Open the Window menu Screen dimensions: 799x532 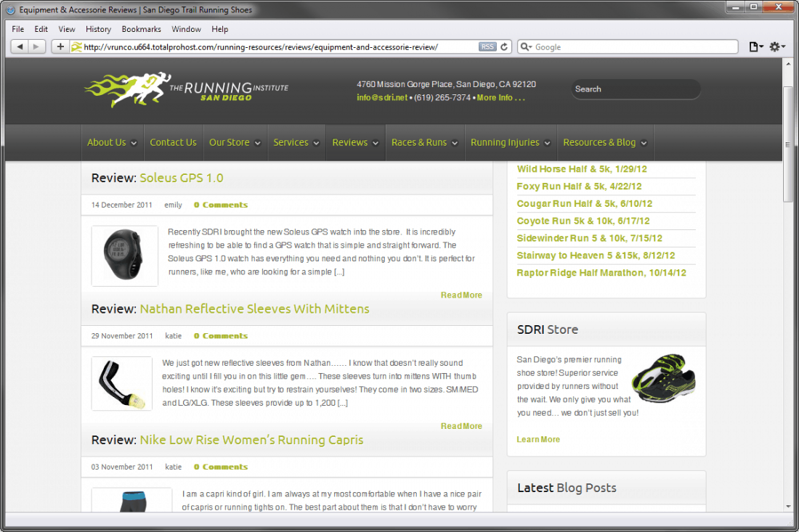point(186,29)
